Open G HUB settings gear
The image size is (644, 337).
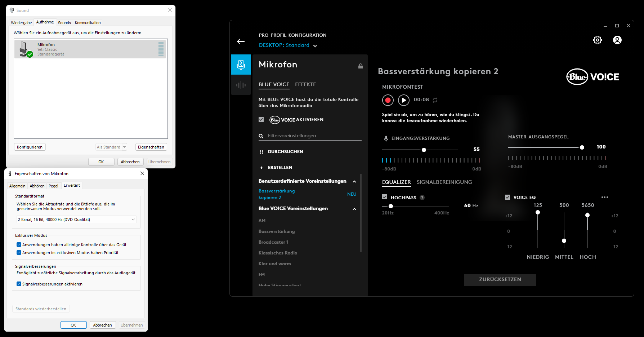tap(598, 40)
